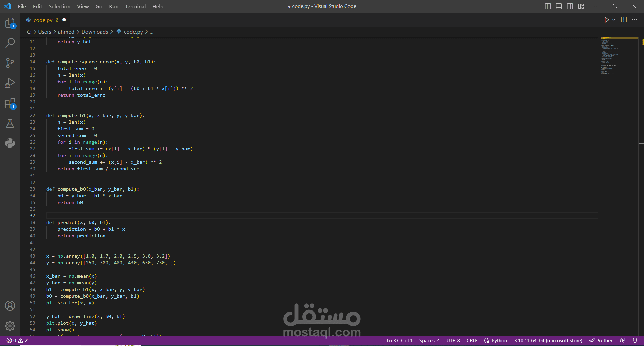Click the VS Code logo icon
The image size is (644, 346).
tap(7, 6)
